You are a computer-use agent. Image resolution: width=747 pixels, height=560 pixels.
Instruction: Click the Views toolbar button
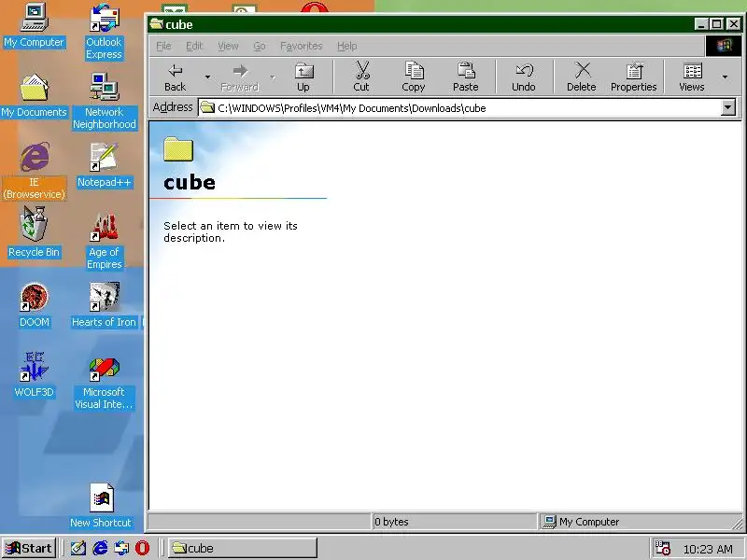691,77
